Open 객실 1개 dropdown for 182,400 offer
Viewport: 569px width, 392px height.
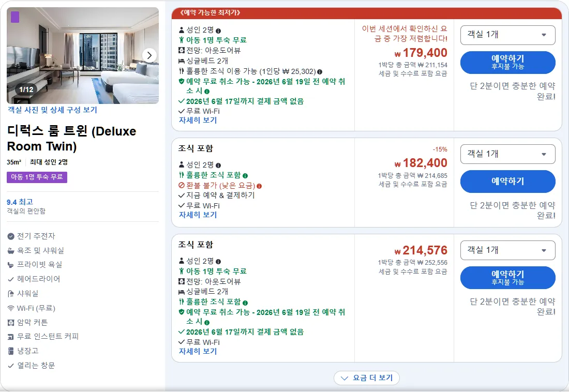(507, 154)
